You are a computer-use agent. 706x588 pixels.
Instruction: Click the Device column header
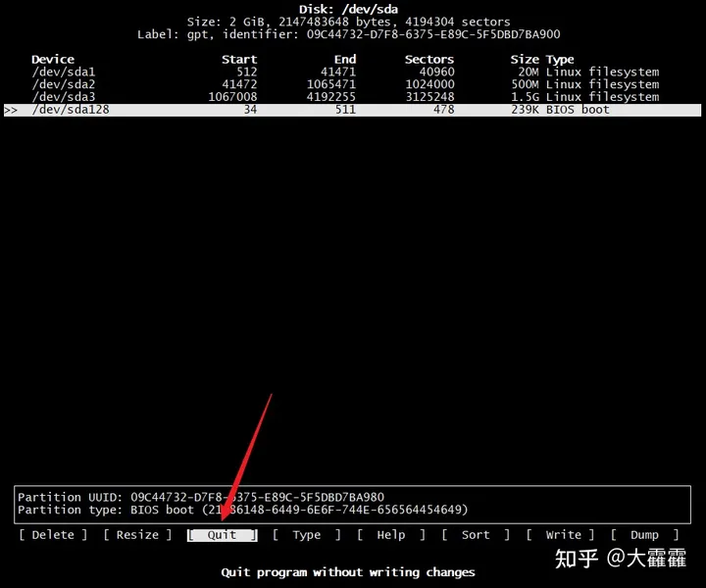[x=52, y=59]
